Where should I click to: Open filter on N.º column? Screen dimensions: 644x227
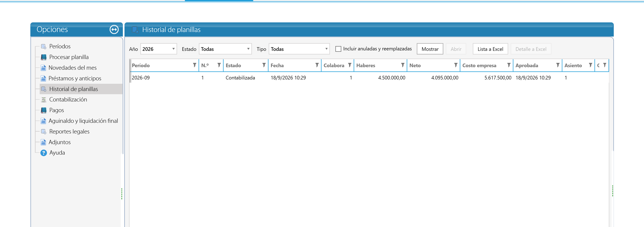tap(219, 65)
